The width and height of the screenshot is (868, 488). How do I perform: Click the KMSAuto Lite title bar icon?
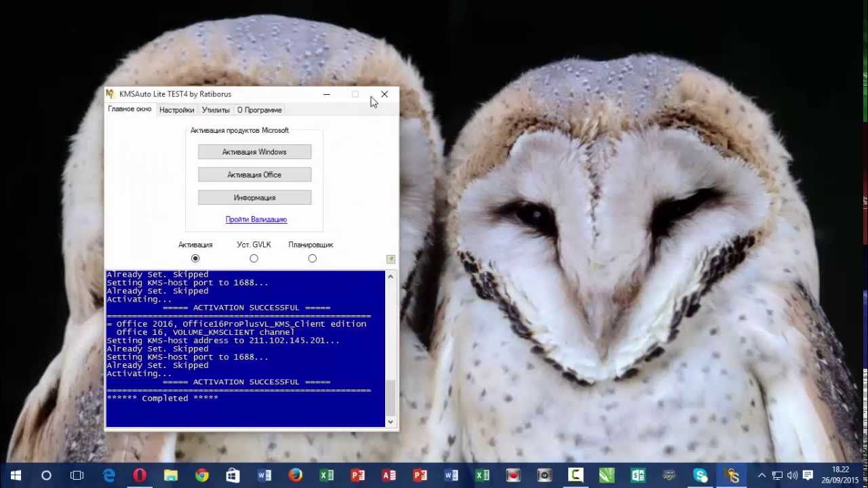tap(111, 94)
